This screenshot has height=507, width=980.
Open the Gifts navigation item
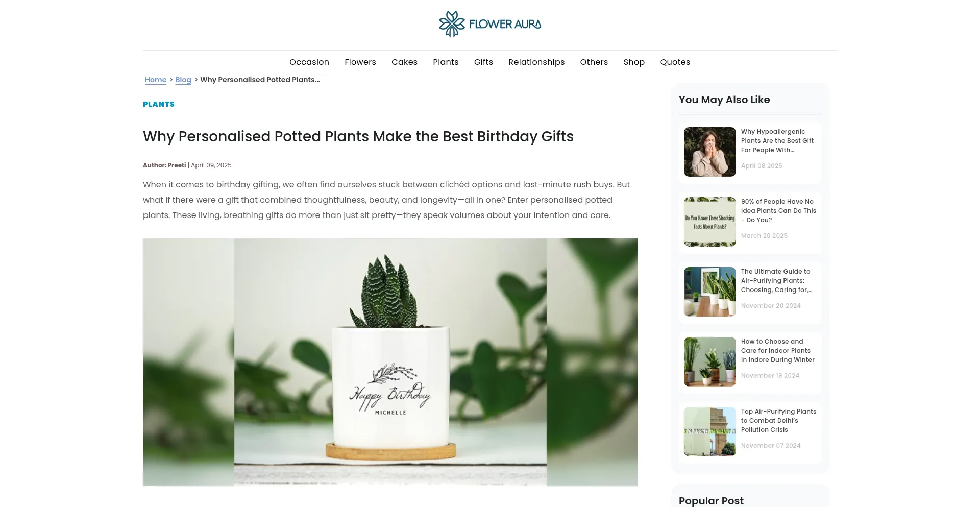483,62
